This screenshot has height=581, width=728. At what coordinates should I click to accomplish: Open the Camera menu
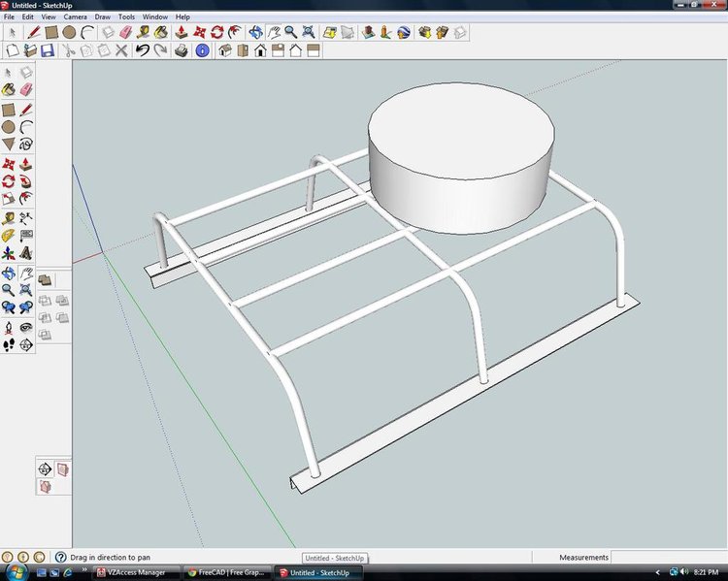pyautogui.click(x=75, y=16)
